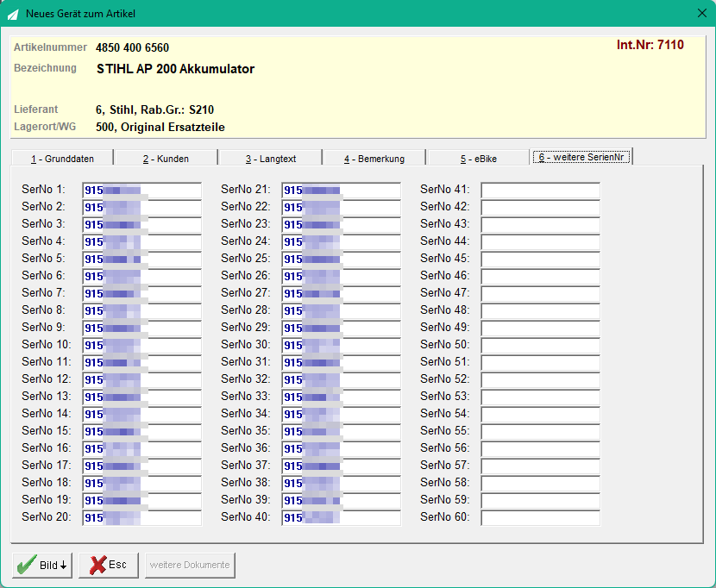This screenshot has height=588, width=716.
Task: Click into the SerNo 1 field
Action: pyautogui.click(x=142, y=191)
